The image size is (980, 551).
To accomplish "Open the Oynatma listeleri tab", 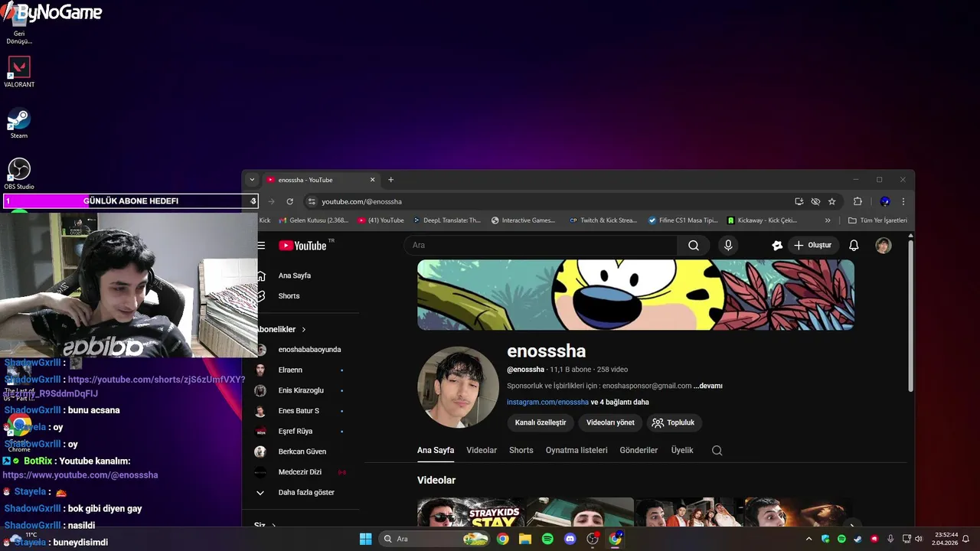I will [x=577, y=451].
